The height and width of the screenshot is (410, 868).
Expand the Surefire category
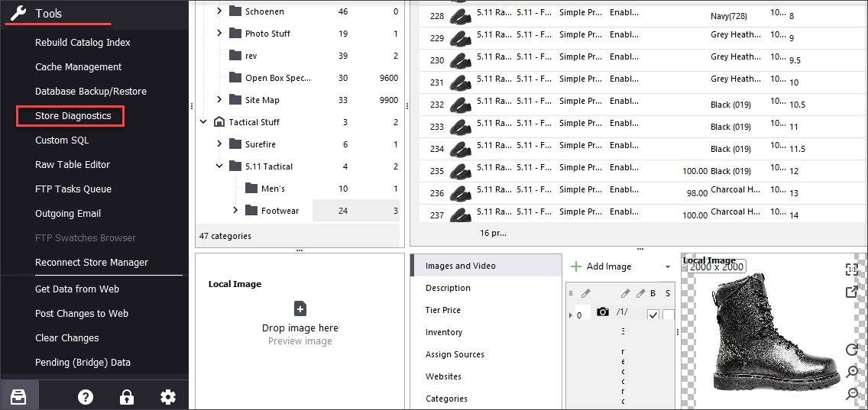click(x=219, y=144)
